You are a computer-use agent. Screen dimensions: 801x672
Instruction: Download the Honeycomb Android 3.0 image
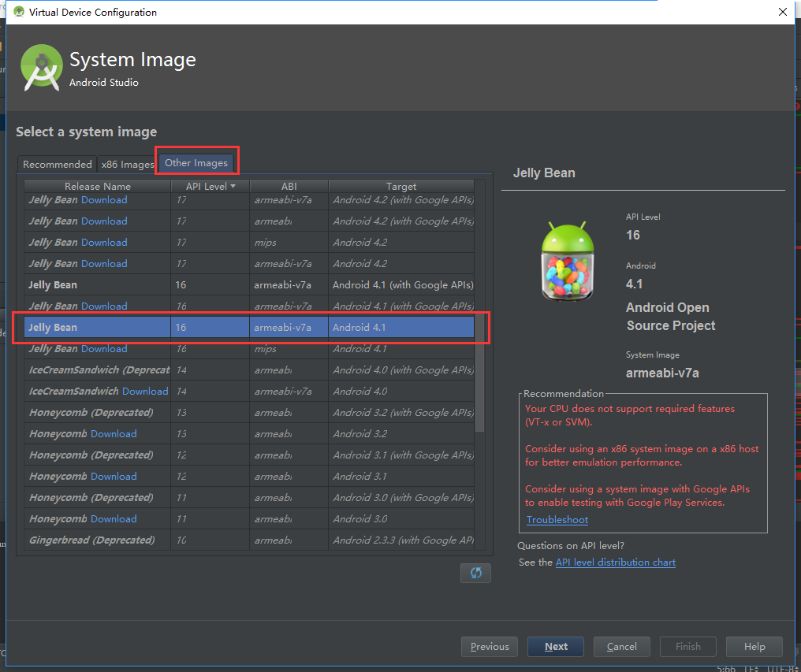[114, 519]
